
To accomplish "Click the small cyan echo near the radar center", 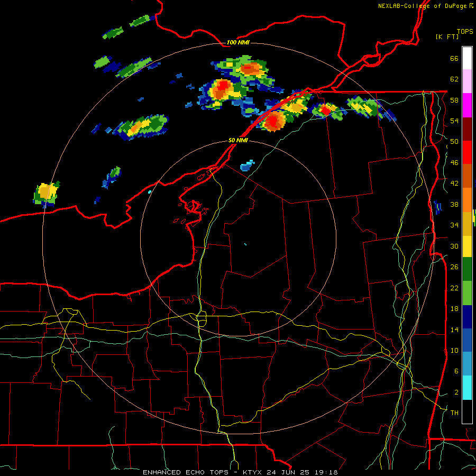I will (245, 244).
